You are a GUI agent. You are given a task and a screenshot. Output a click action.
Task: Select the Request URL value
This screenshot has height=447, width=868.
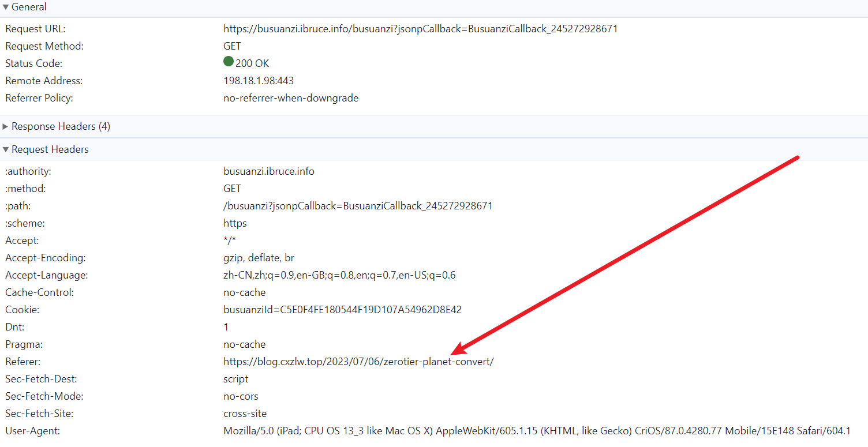tap(420, 29)
